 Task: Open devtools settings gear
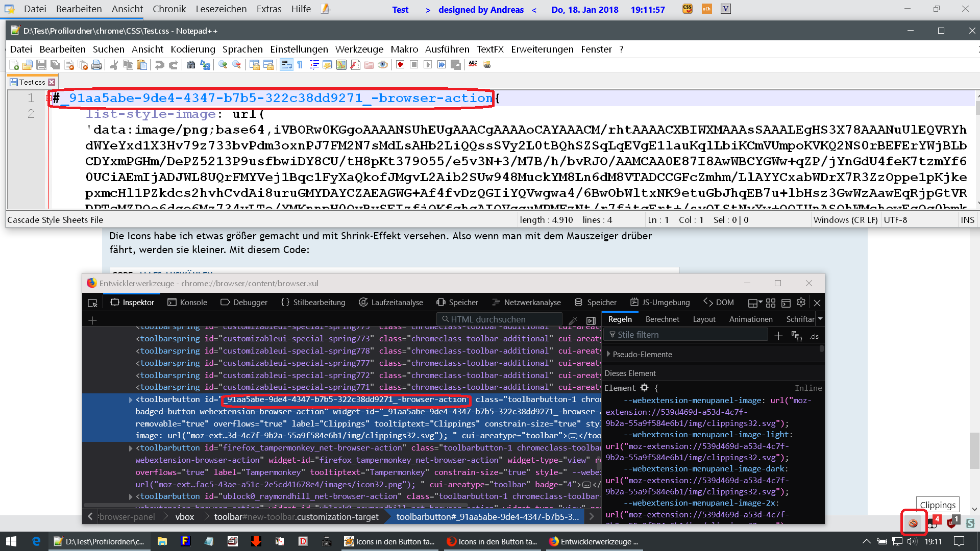pyautogui.click(x=801, y=303)
